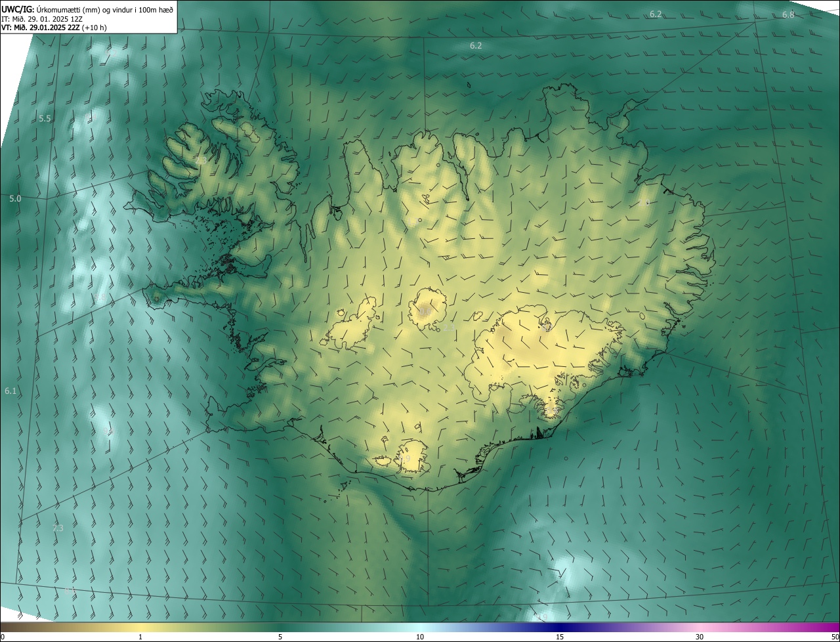Click the 10 tick on the color scale
The width and height of the screenshot is (840, 642).
click(x=420, y=637)
